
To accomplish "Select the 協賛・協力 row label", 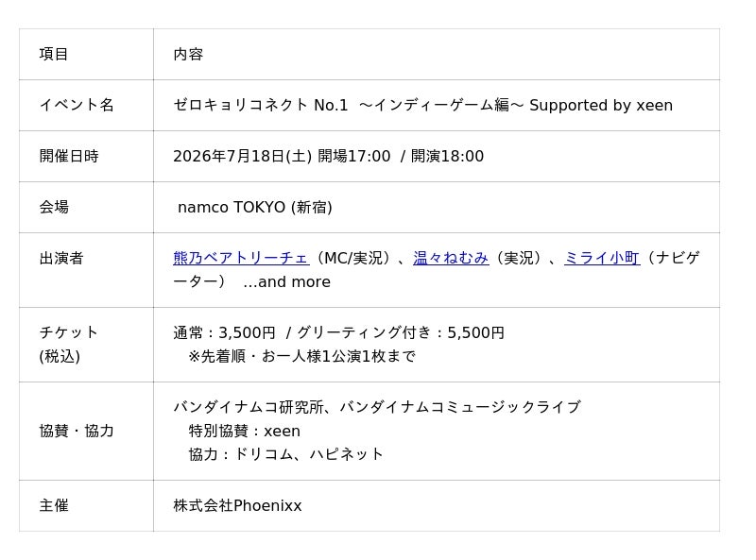I will 77,431.
